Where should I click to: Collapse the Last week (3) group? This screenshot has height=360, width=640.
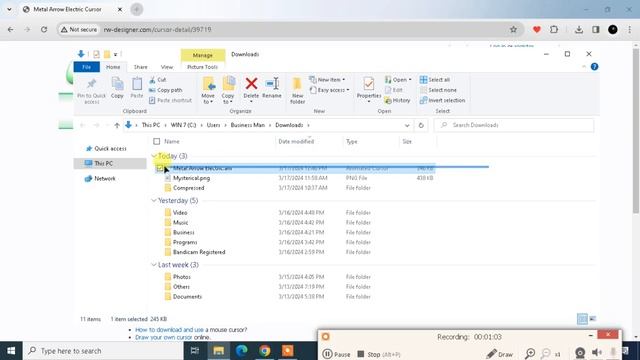click(x=154, y=265)
